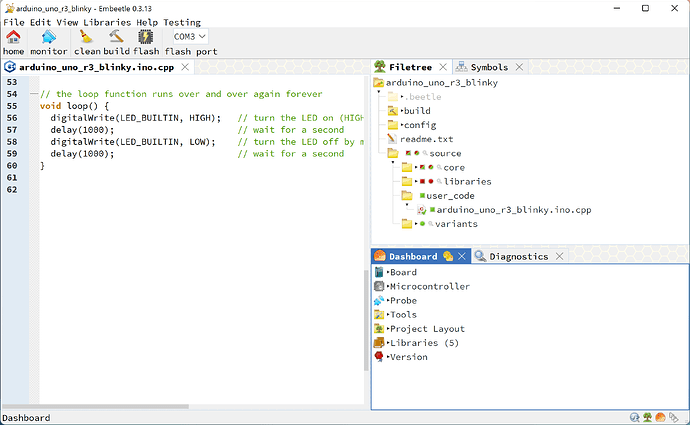The height and width of the screenshot is (425, 690).
Task: Expand the config folder
Action: pyautogui.click(x=402, y=125)
